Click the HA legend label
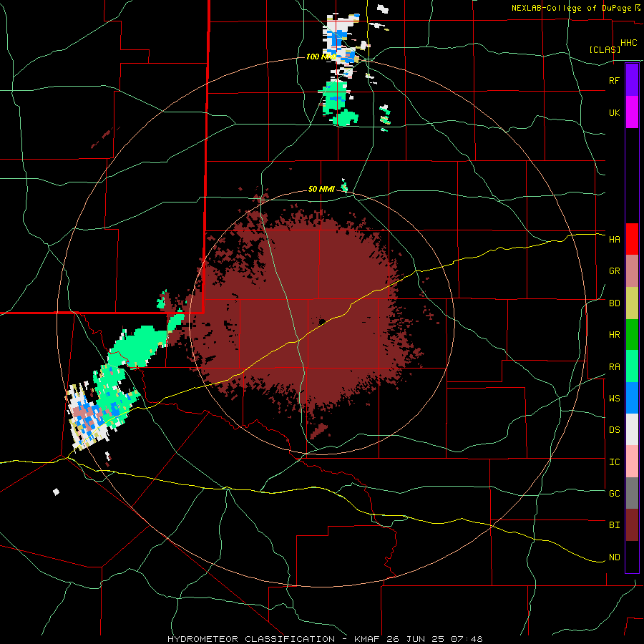Screen dimensions: 644x644 tap(614, 240)
